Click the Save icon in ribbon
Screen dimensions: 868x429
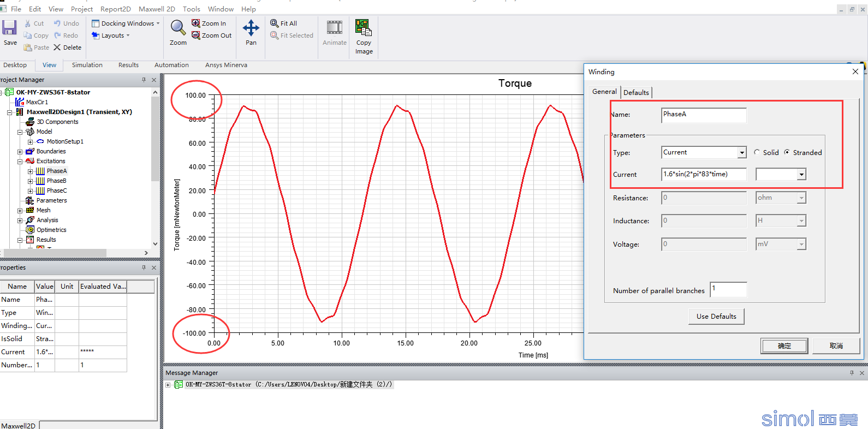[9, 28]
